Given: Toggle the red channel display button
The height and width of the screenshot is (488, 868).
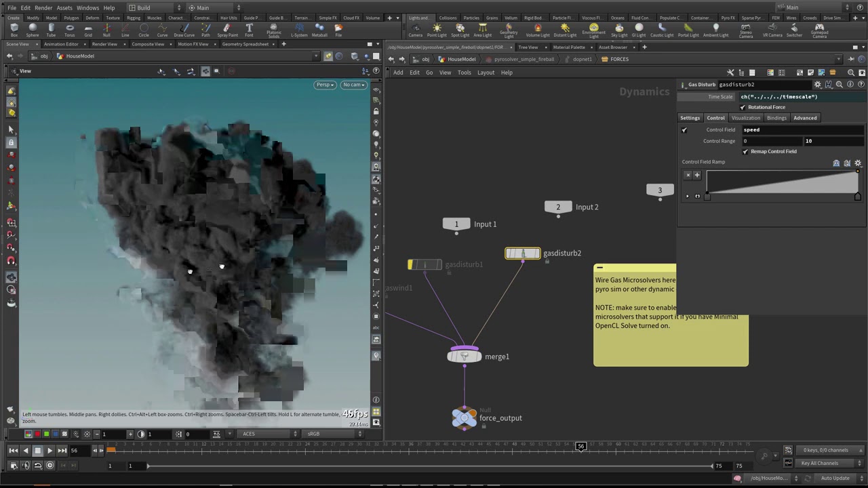Looking at the screenshot, I should click(37, 434).
